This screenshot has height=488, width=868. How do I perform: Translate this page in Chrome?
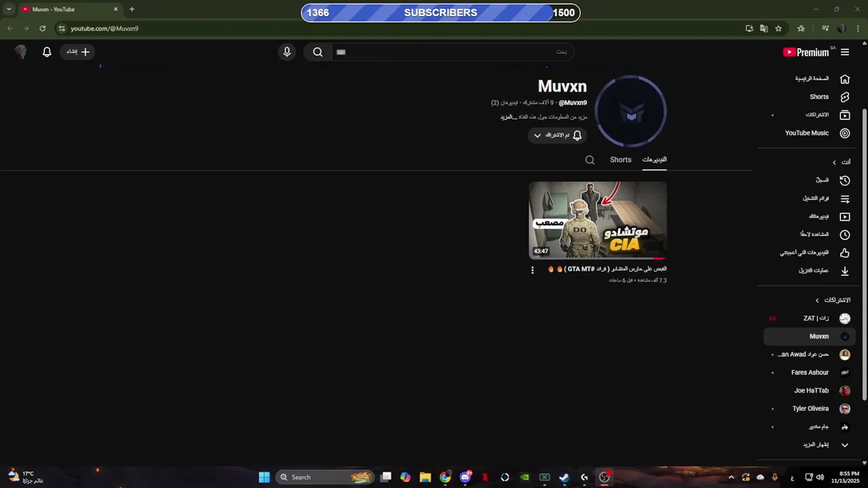click(764, 28)
